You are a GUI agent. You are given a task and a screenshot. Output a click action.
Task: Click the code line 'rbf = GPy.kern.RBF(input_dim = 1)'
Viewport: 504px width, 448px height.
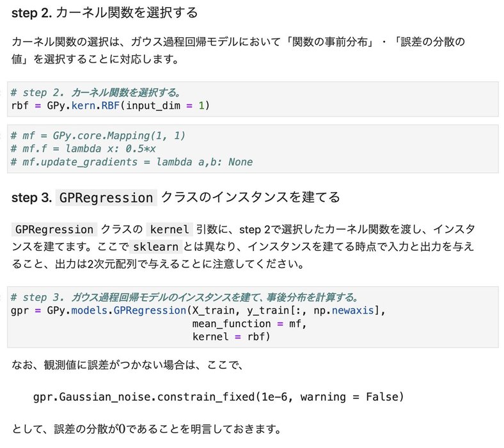coord(111,105)
